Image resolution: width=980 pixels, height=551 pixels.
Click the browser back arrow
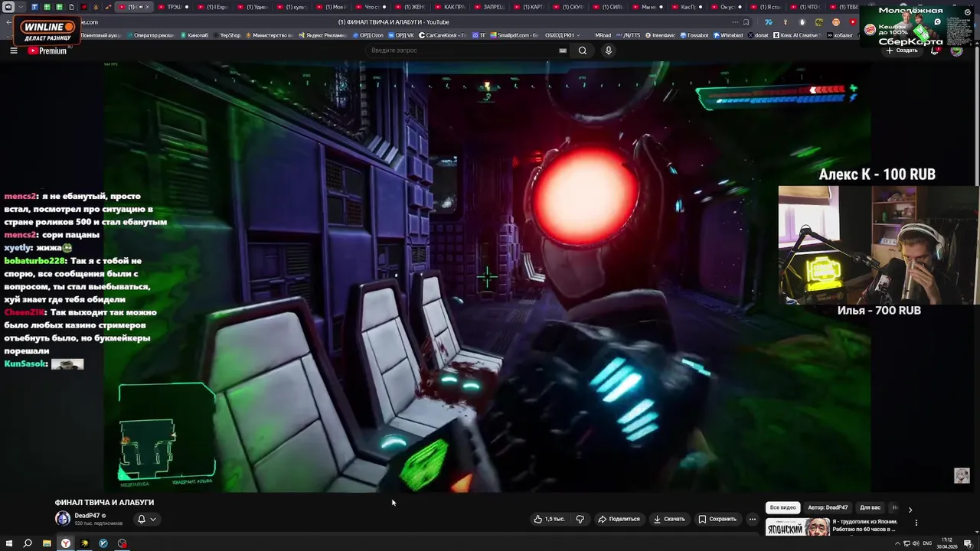pos(9,22)
